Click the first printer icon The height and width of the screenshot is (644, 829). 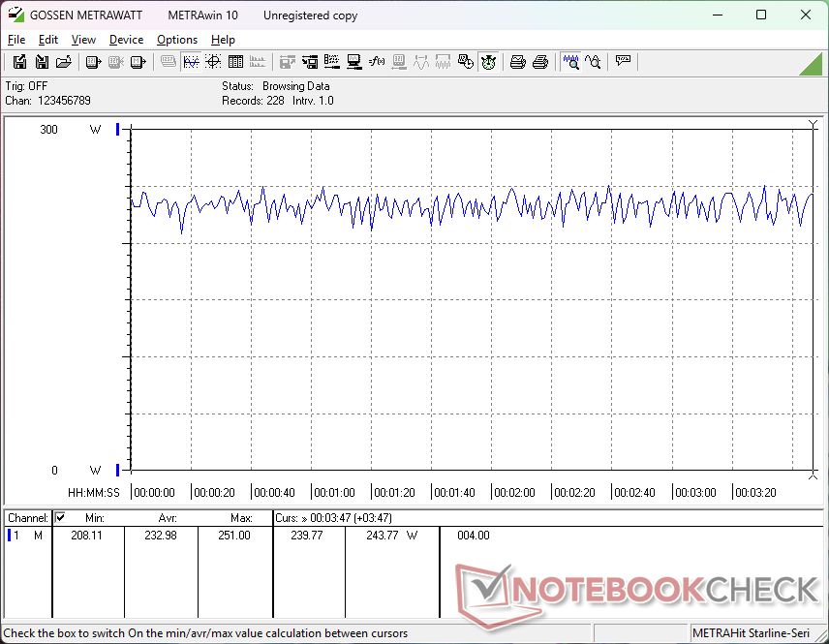pos(518,62)
